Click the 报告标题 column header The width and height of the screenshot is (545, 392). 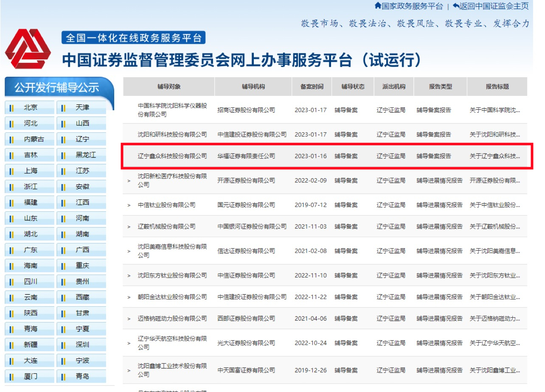coord(497,87)
